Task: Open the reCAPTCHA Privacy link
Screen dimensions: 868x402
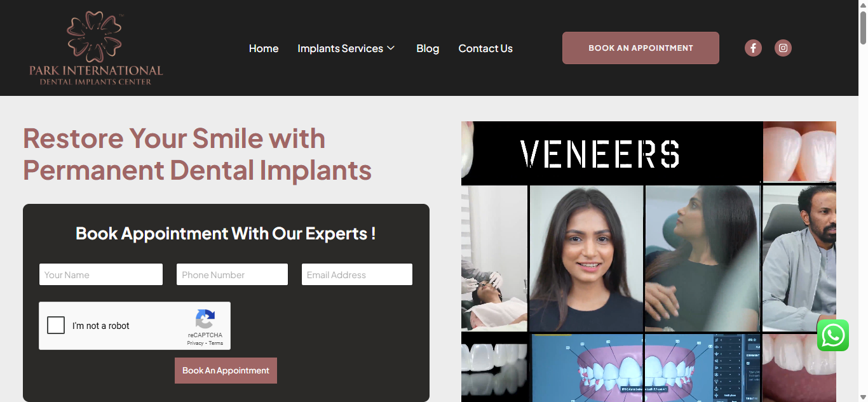Action: coord(195,343)
